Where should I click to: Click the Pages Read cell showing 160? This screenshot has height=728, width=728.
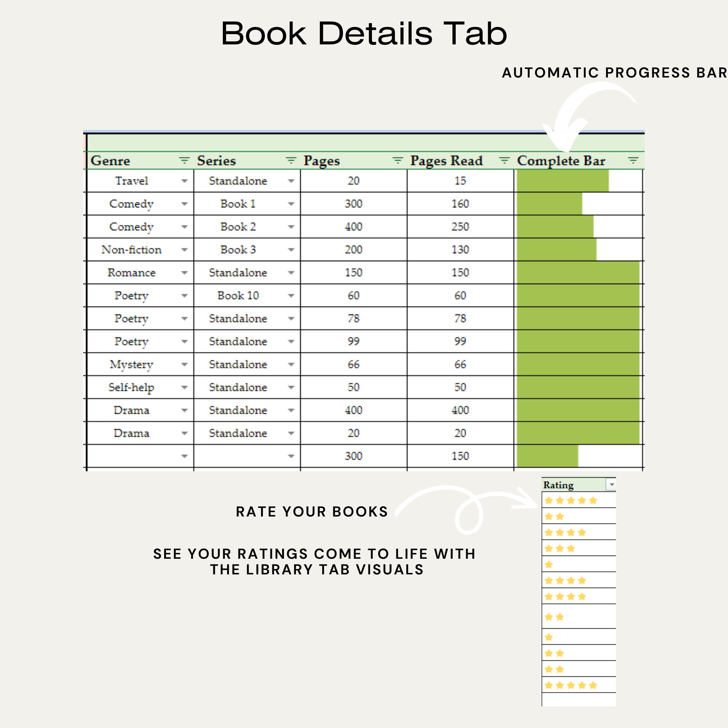pos(460,204)
